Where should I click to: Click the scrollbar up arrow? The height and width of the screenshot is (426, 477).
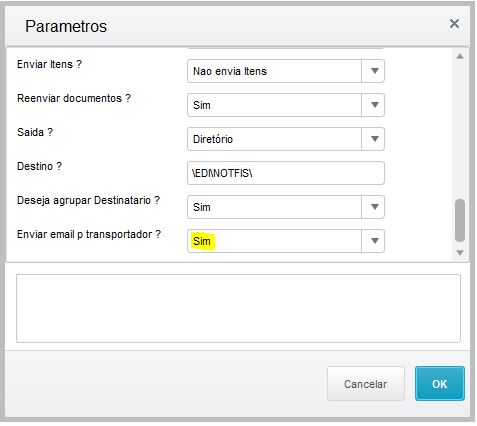coord(460,56)
